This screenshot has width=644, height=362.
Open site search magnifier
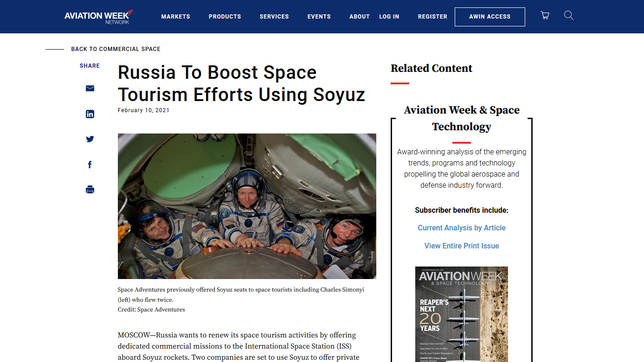pos(569,16)
